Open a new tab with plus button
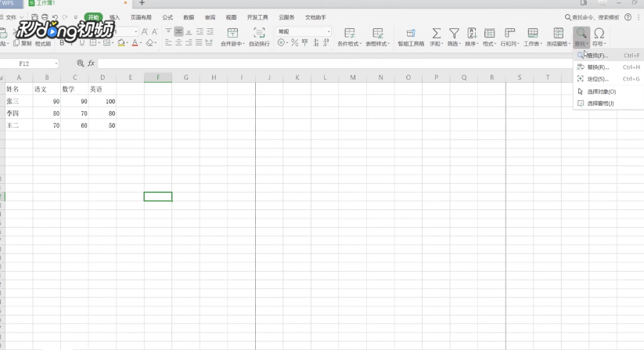The image size is (644, 350). (x=142, y=3)
